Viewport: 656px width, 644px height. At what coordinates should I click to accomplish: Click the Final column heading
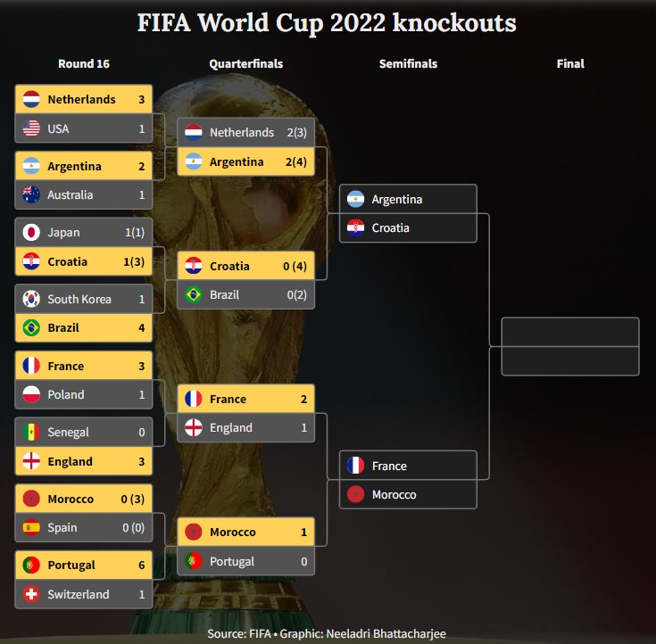570,63
